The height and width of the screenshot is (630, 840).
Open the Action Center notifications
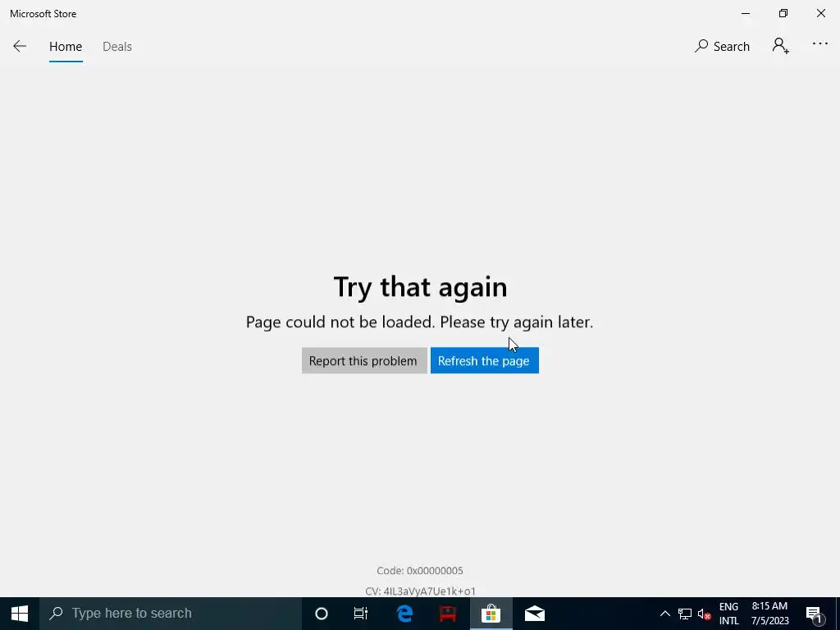[x=814, y=614]
